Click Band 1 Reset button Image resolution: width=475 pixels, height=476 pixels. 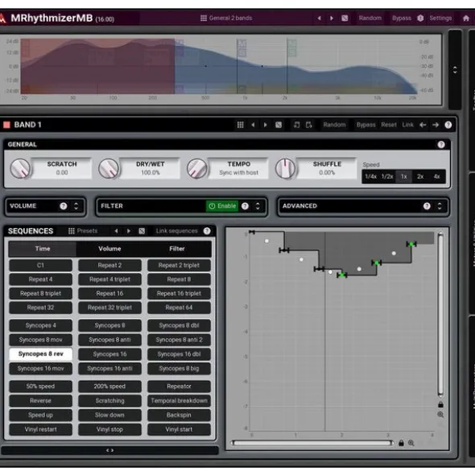click(389, 125)
